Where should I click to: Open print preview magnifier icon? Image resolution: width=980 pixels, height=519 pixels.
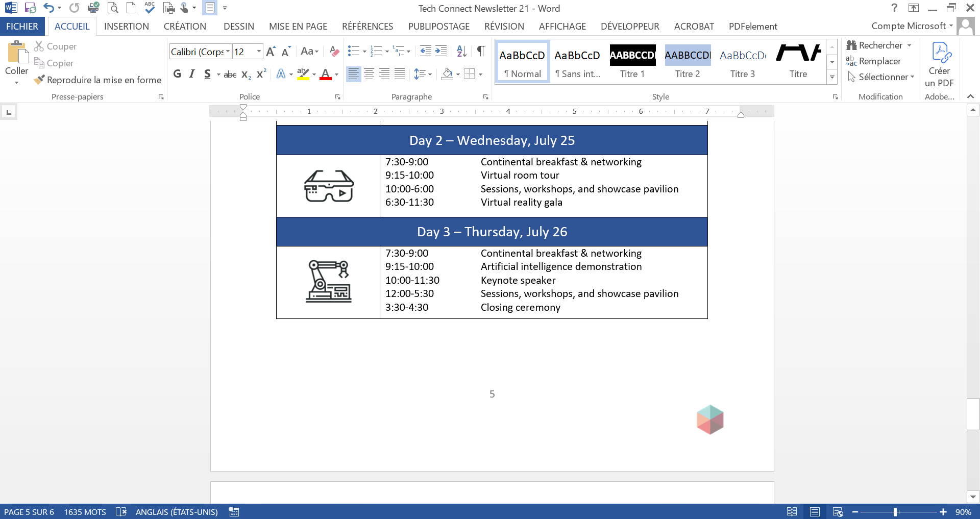pos(113,8)
